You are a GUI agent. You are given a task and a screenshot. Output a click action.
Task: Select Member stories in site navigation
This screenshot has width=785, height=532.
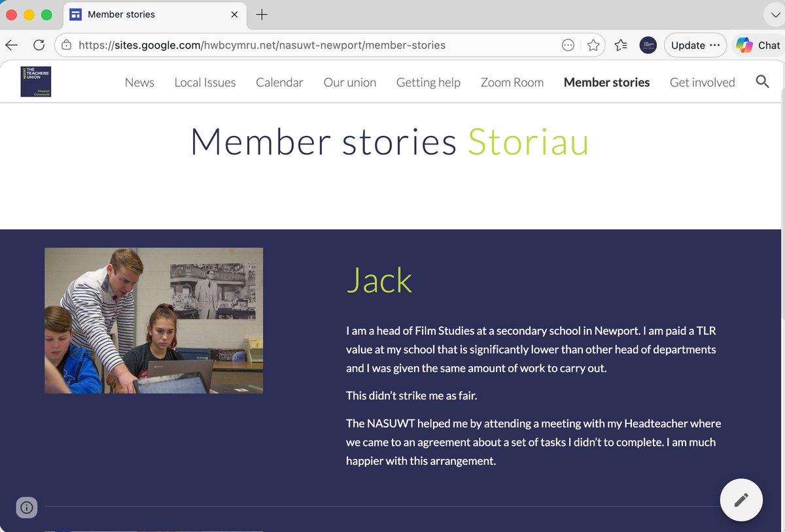pos(607,82)
